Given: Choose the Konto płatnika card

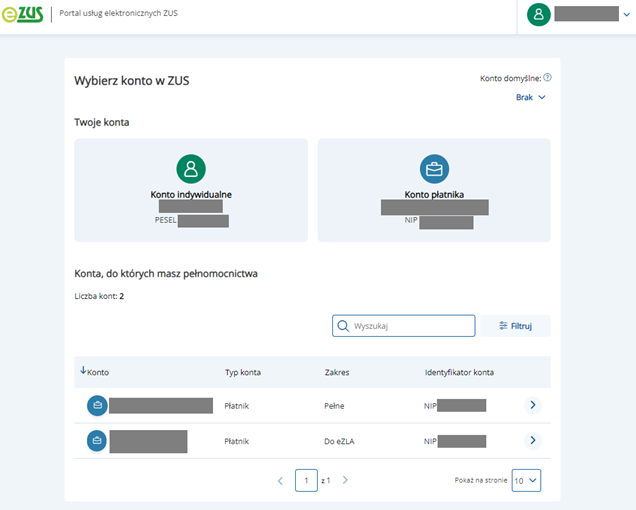Looking at the screenshot, I should (434, 190).
